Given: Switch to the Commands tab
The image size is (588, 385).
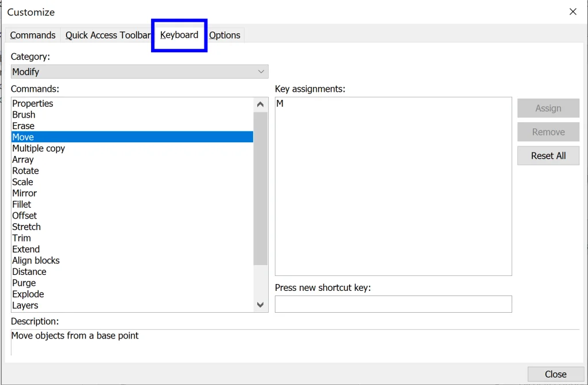Looking at the screenshot, I should point(33,35).
